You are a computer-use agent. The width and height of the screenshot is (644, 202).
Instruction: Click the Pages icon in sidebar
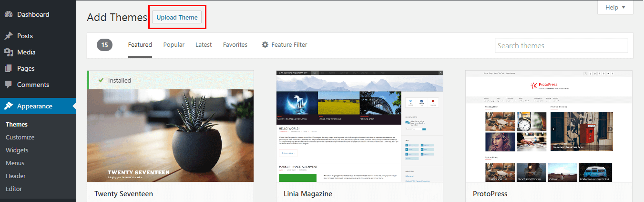click(9, 68)
